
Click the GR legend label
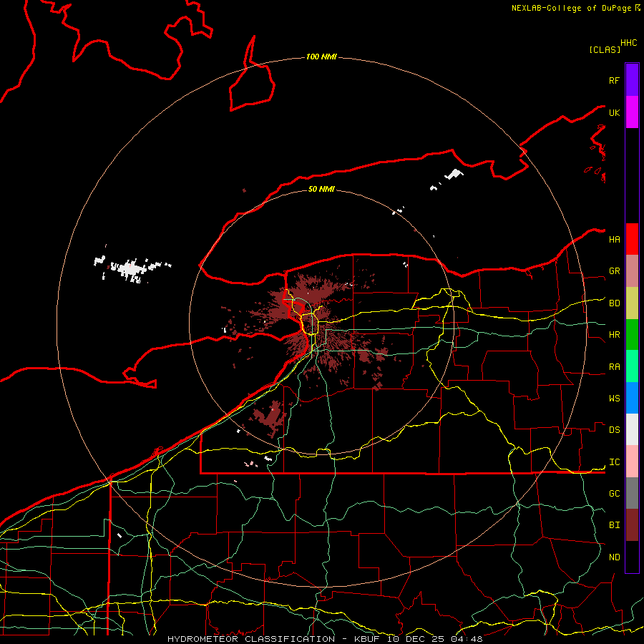pyautogui.click(x=614, y=271)
